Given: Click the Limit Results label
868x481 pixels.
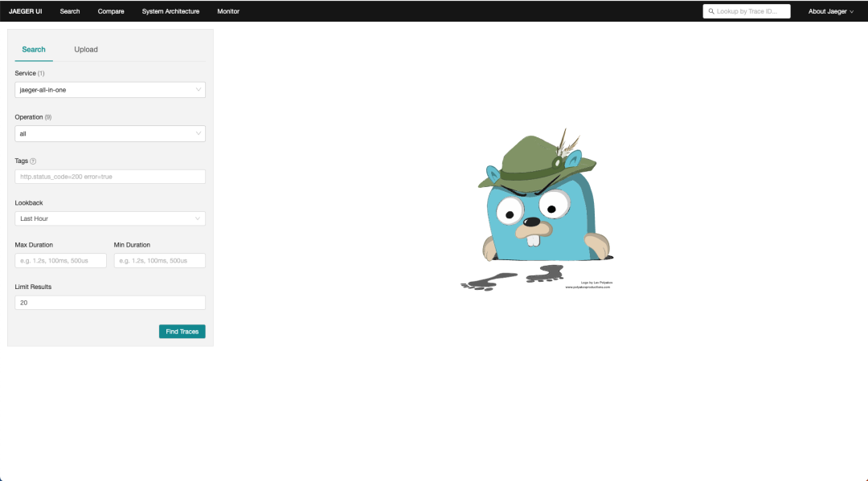Looking at the screenshot, I should (x=33, y=287).
